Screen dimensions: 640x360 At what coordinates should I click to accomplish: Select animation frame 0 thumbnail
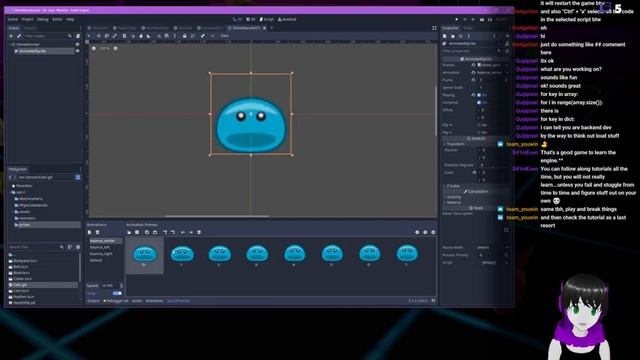coord(144,256)
